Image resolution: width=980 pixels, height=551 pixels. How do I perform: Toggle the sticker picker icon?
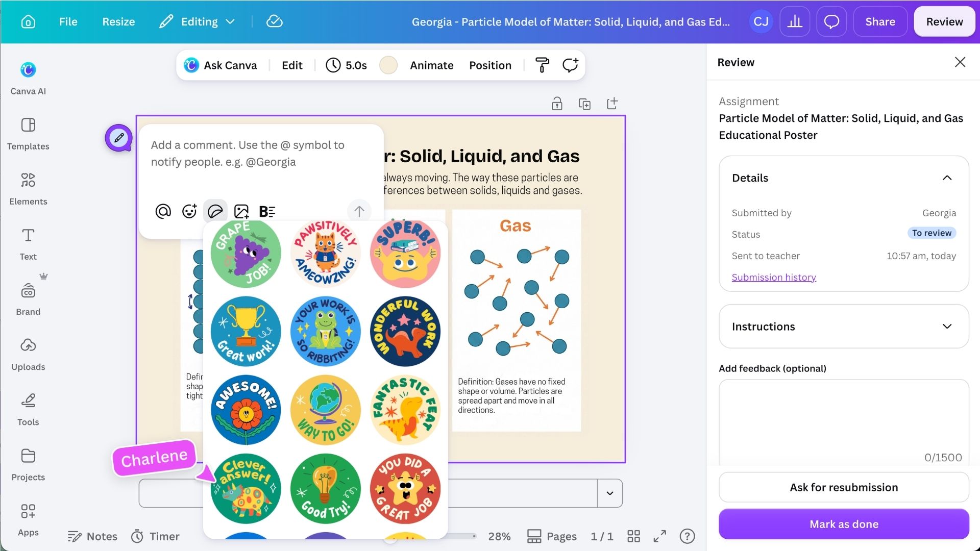[x=215, y=211]
